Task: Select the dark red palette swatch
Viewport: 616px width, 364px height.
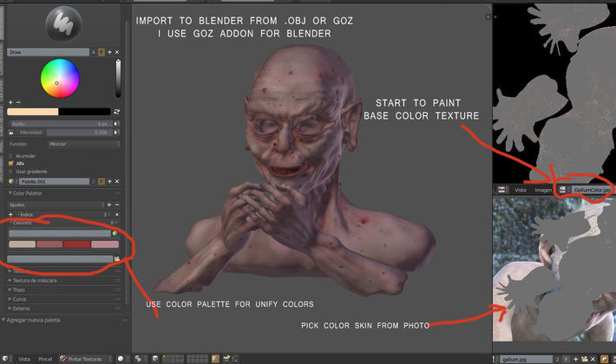Action: click(77, 244)
